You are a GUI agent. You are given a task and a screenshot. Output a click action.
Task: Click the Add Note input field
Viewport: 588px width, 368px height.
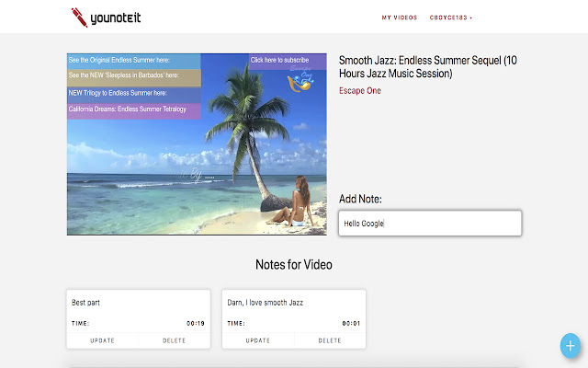pyautogui.click(x=430, y=223)
